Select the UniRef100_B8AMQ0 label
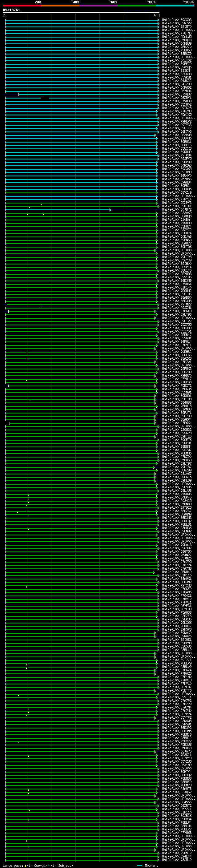This screenshot has width=197, height=868. coord(177,216)
